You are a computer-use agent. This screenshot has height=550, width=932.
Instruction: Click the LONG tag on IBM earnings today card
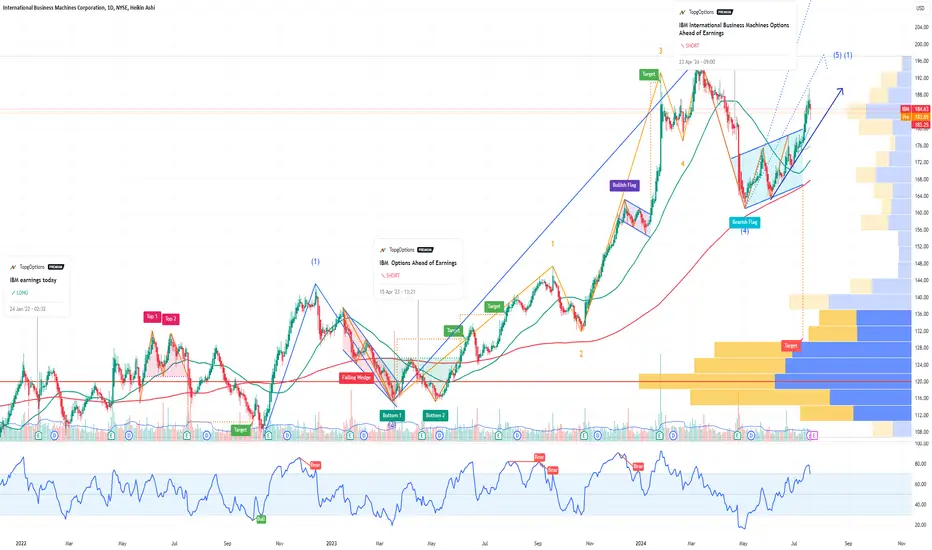tap(20, 293)
